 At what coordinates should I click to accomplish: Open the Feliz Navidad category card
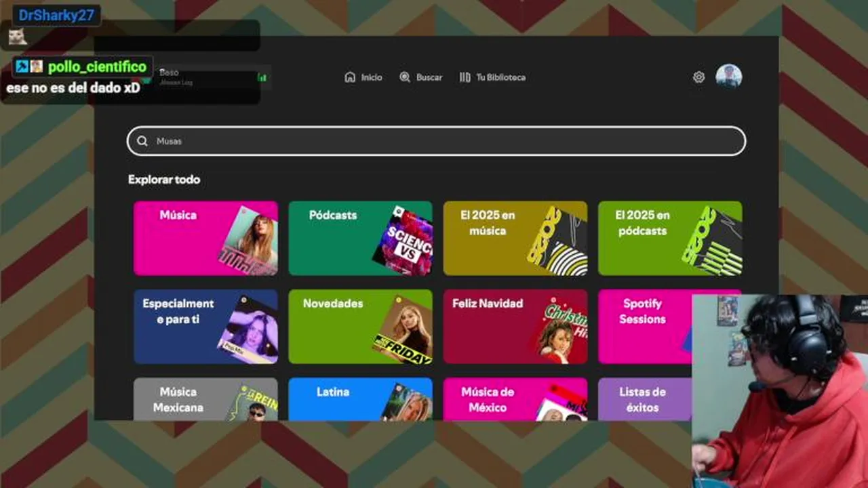tap(515, 327)
